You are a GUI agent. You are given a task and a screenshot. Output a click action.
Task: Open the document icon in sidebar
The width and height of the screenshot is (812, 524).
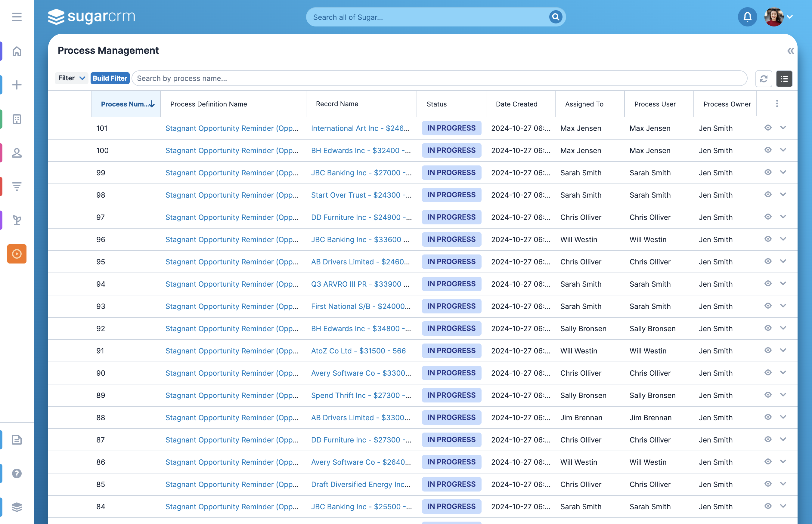[x=17, y=439]
